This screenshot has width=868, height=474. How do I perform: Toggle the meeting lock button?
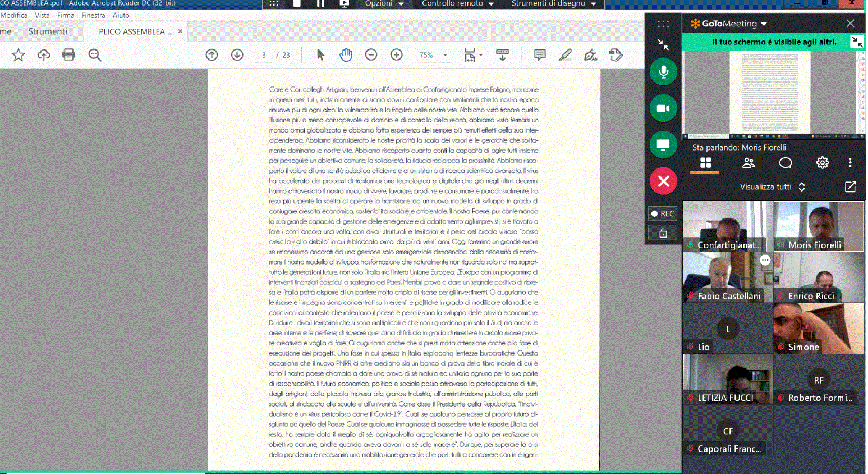663,233
